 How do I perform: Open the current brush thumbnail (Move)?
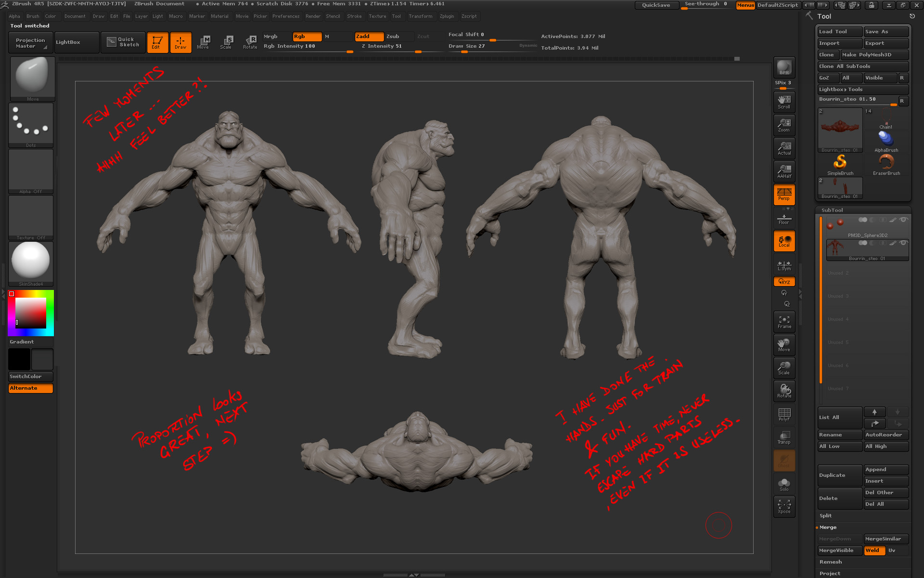(x=32, y=79)
